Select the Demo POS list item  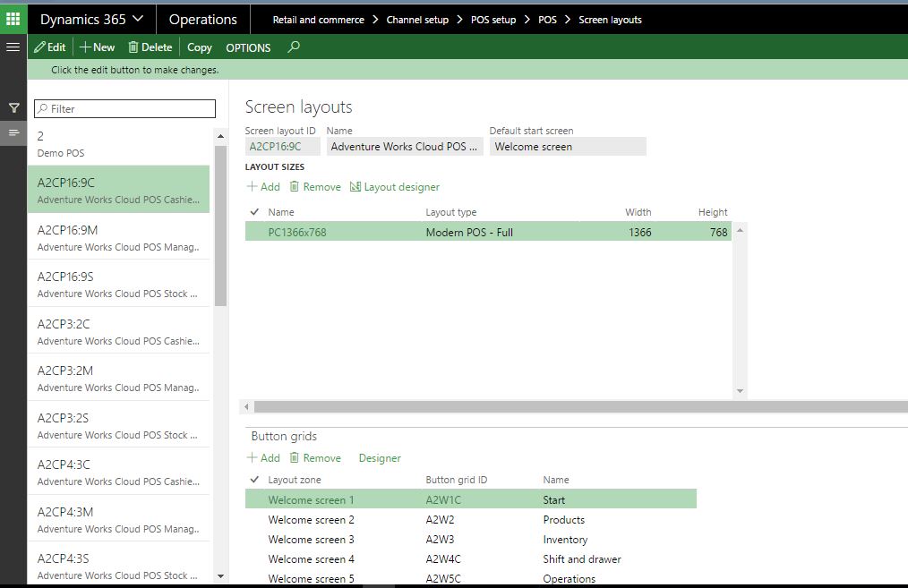click(119, 144)
